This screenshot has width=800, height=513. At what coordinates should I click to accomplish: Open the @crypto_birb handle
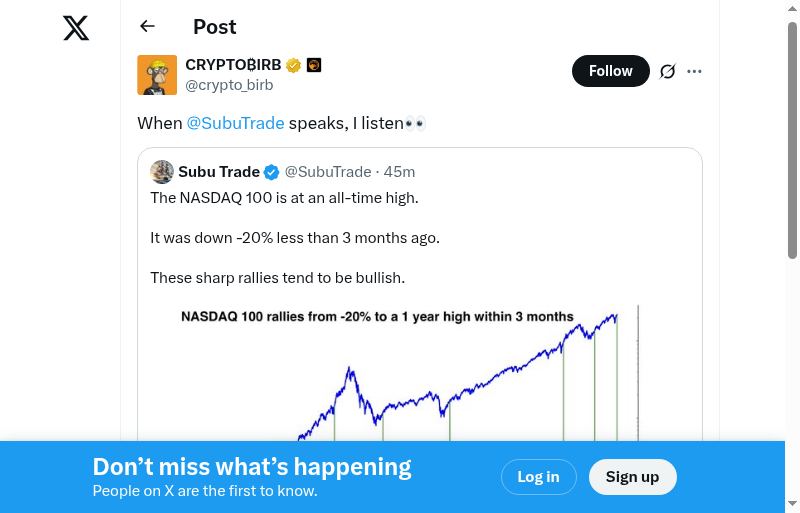(x=229, y=85)
